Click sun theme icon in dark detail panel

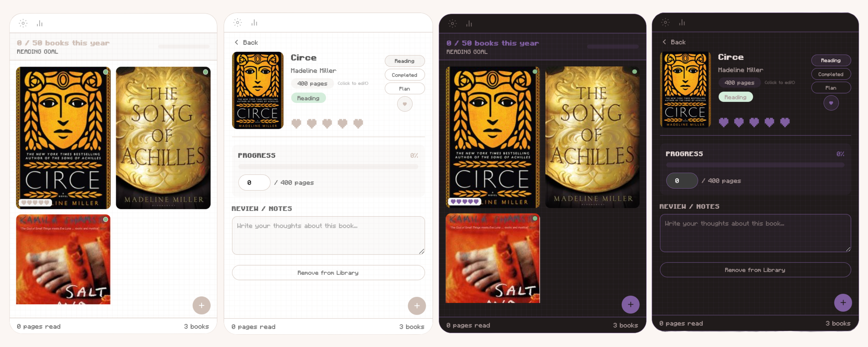665,22
